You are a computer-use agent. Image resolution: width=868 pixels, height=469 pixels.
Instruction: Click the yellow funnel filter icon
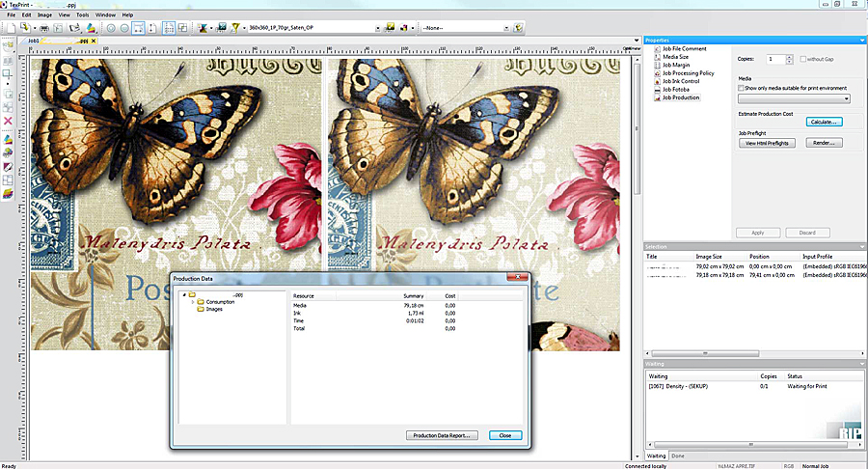[235, 28]
